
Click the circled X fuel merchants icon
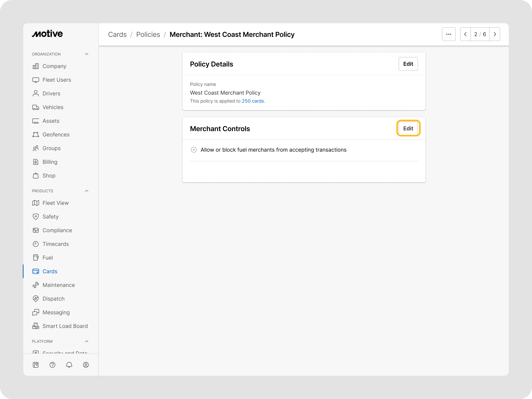point(194,150)
